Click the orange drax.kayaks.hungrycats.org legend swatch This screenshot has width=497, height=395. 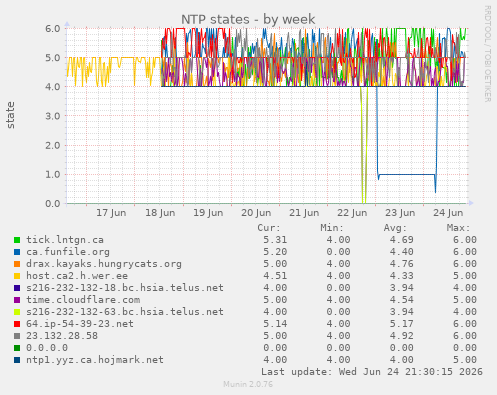coord(17,264)
